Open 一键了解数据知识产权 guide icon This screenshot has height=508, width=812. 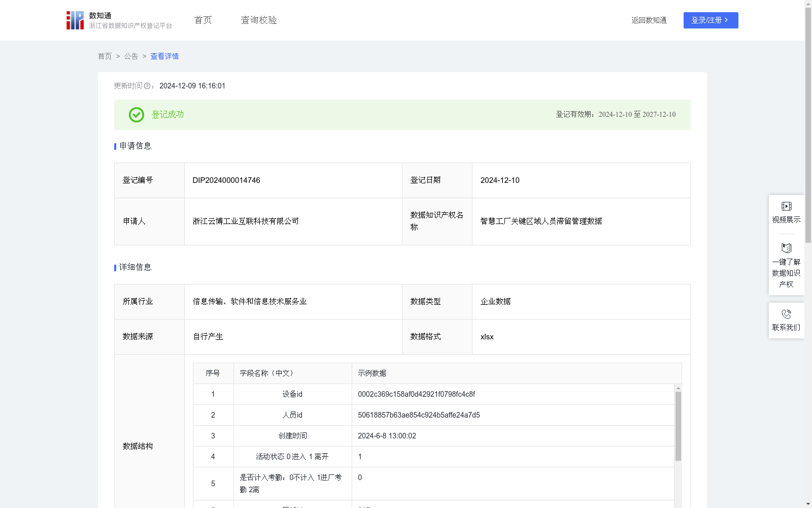(786, 248)
